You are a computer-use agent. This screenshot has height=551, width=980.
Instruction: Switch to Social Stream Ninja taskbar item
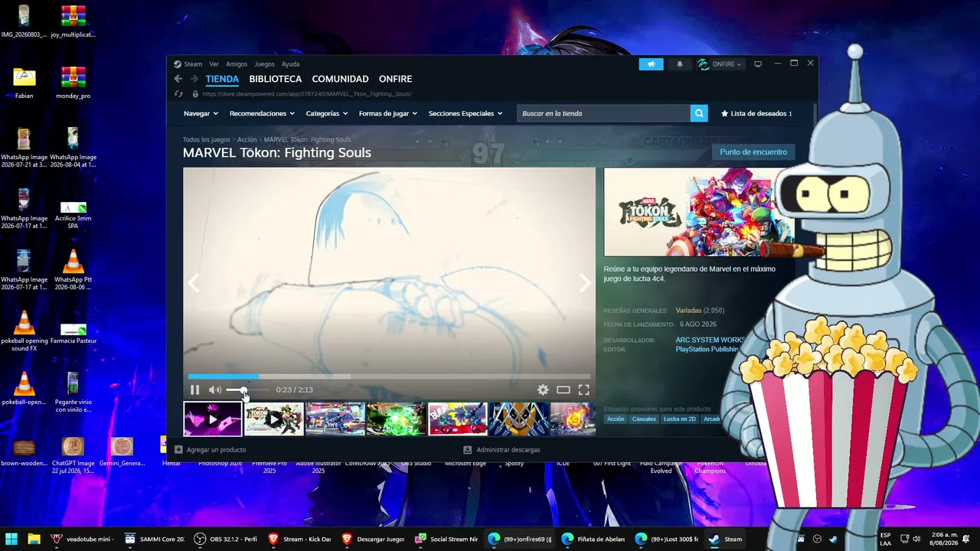[446, 539]
